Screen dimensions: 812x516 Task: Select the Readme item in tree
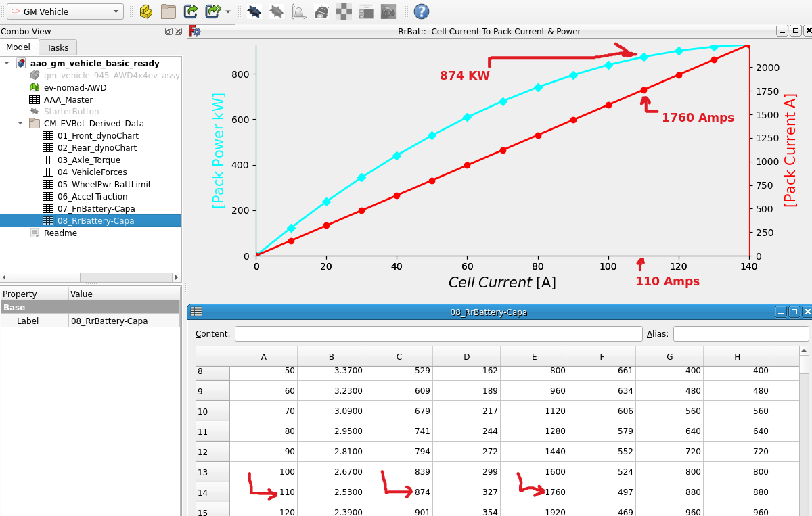(60, 233)
